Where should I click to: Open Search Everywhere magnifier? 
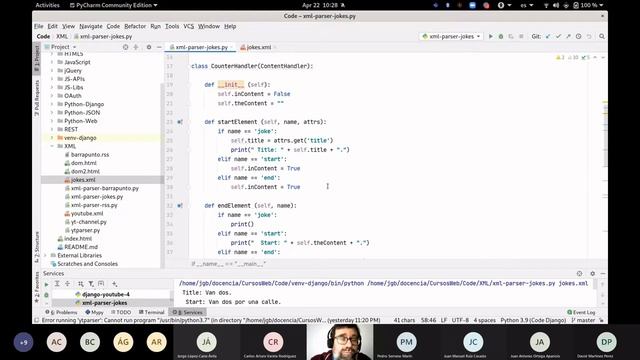(602, 36)
